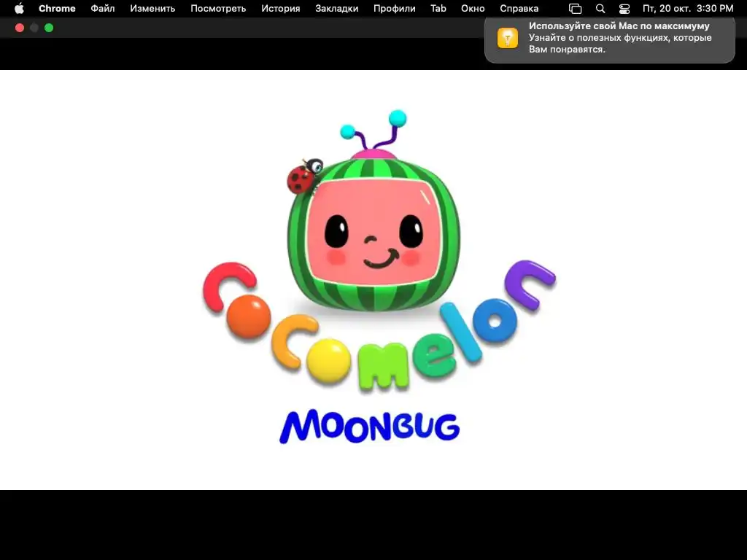Image resolution: width=747 pixels, height=560 pixels.
Task: Open the Apple menu
Action: (19, 9)
